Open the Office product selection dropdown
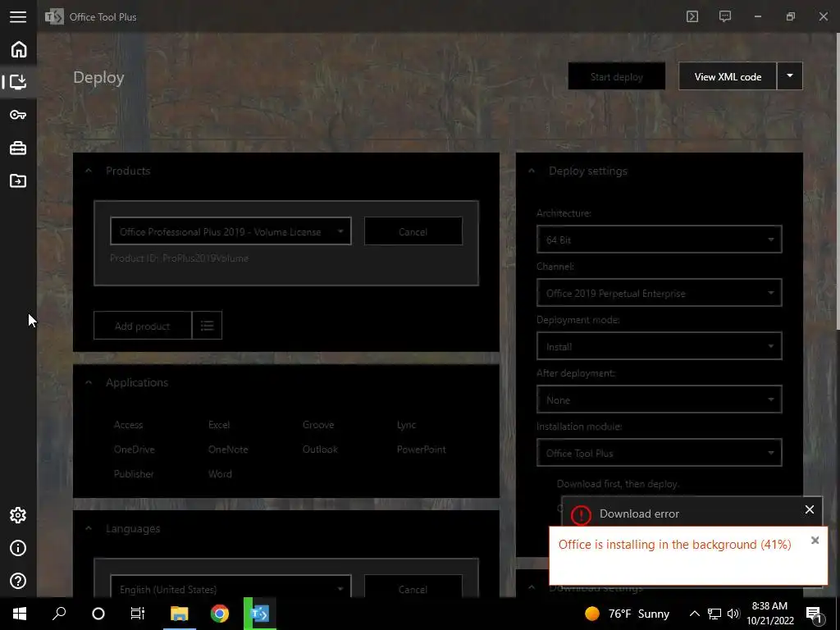The height and width of the screenshot is (630, 840). [231, 231]
